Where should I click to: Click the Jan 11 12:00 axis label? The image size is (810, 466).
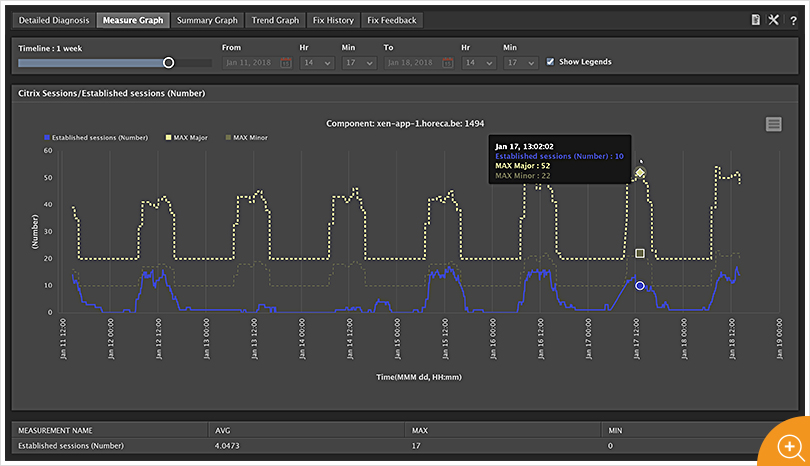63,339
